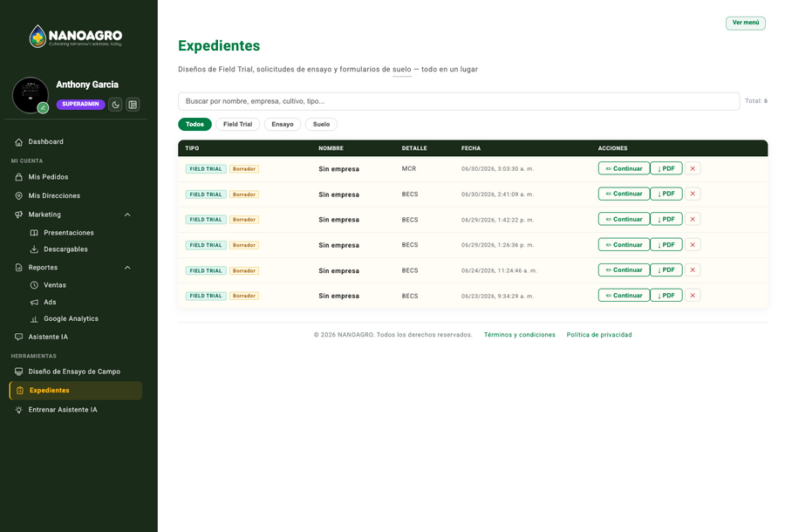Image resolution: width=785 pixels, height=532 pixels.
Task: Click the avatar edit pencil badge
Action: [43, 107]
